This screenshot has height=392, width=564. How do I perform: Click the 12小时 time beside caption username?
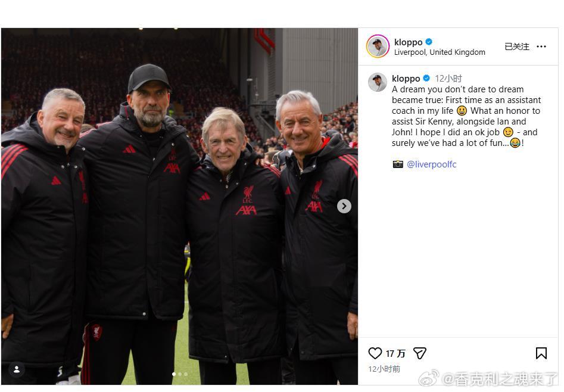tap(448, 79)
